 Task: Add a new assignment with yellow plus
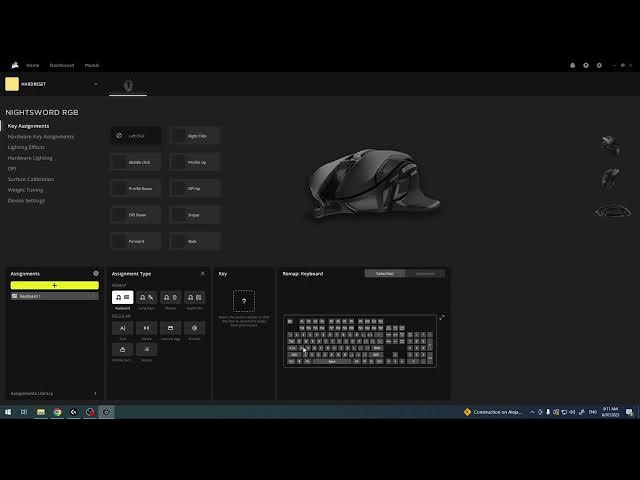[55, 285]
